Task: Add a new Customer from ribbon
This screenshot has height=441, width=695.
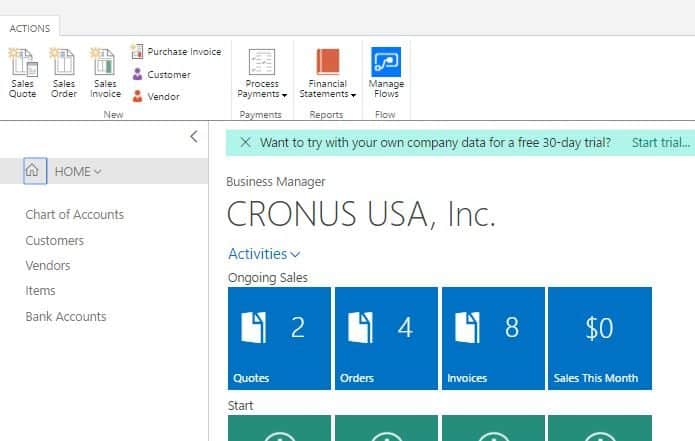Action: pos(161,74)
